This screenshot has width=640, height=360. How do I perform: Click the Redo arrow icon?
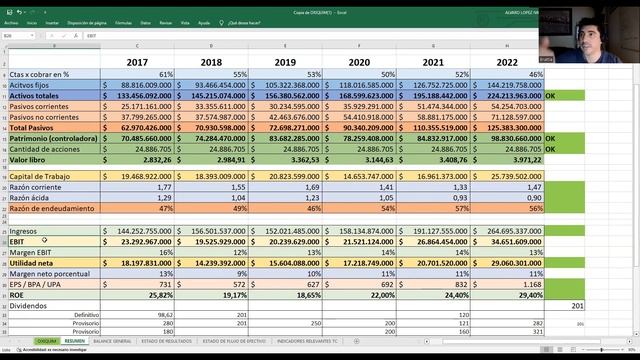coord(33,12)
